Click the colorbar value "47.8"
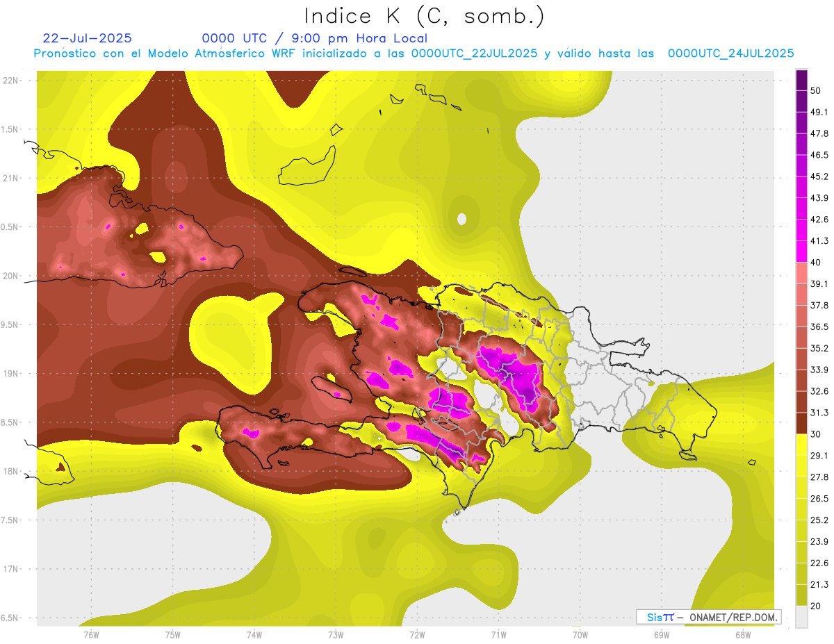Screen dimensions: 834x644 819,134
